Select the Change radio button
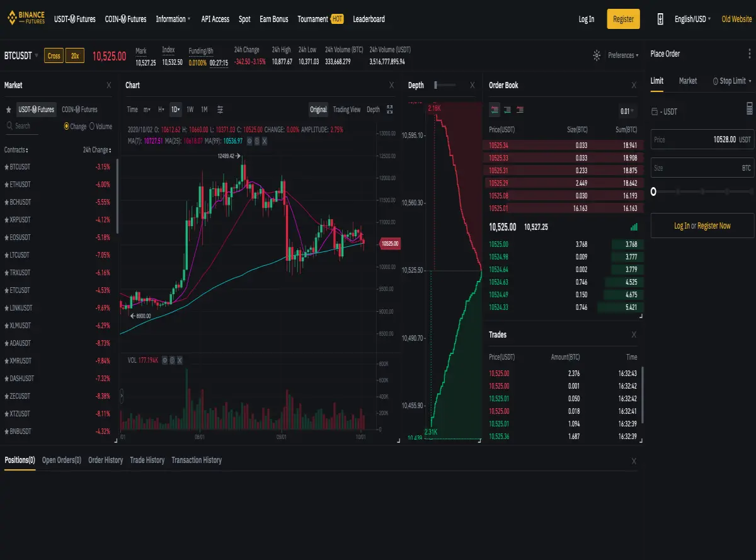Viewport: 756px width, 560px height. pos(67,126)
